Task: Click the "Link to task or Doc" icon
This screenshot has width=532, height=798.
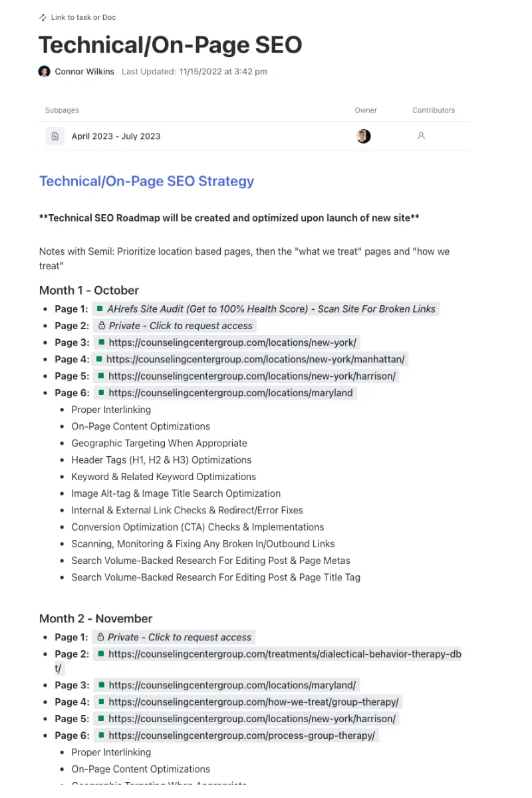Action: (x=43, y=17)
